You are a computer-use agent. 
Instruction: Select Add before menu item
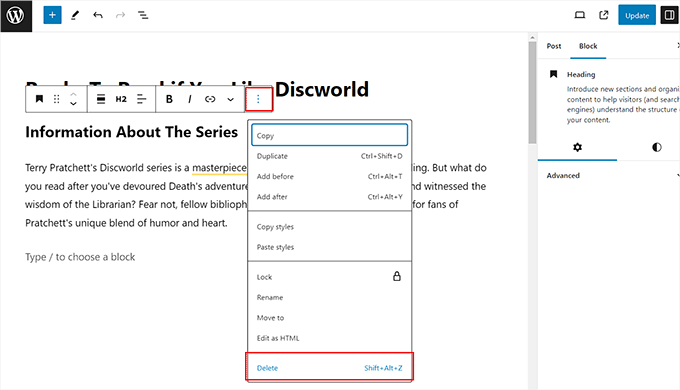(329, 177)
